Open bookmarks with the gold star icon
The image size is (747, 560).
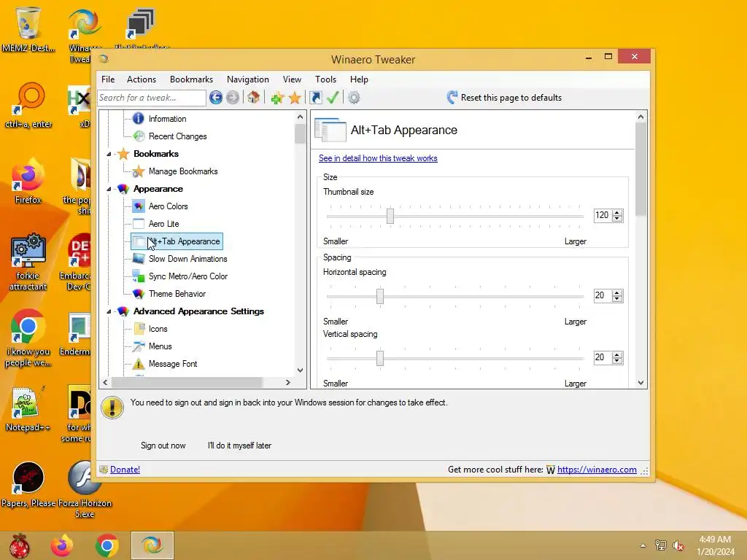click(x=295, y=98)
